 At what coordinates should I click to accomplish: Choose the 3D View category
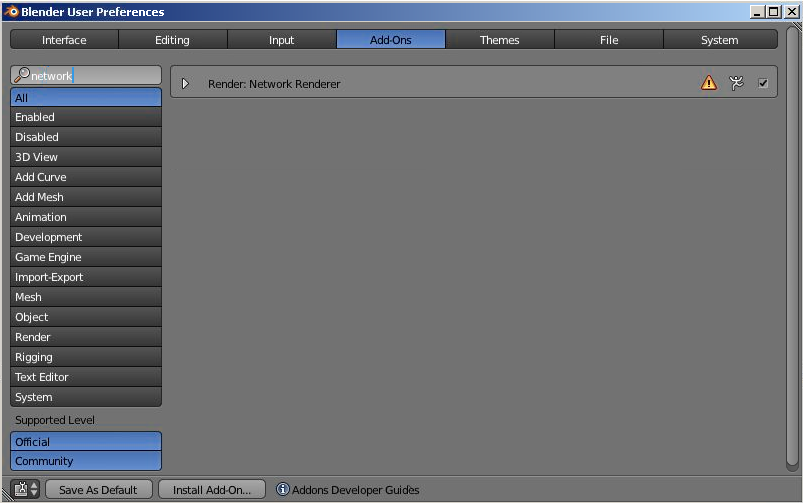[86, 157]
